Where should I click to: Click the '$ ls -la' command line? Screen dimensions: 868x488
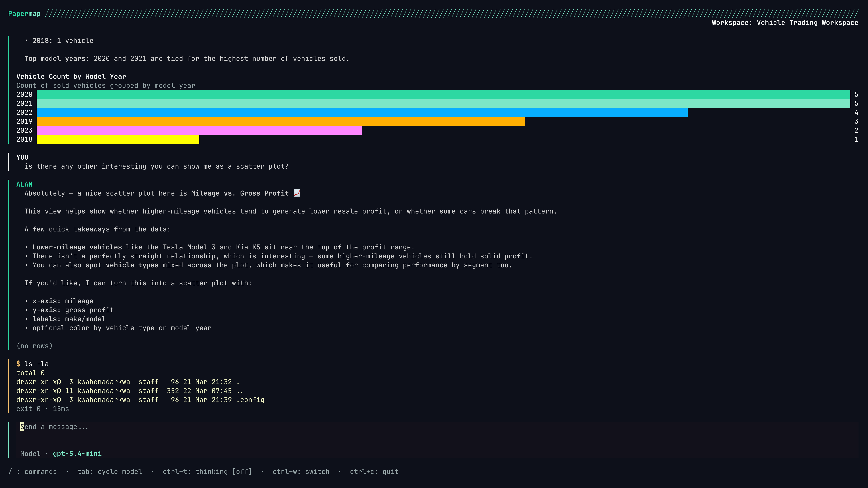pos(32,364)
